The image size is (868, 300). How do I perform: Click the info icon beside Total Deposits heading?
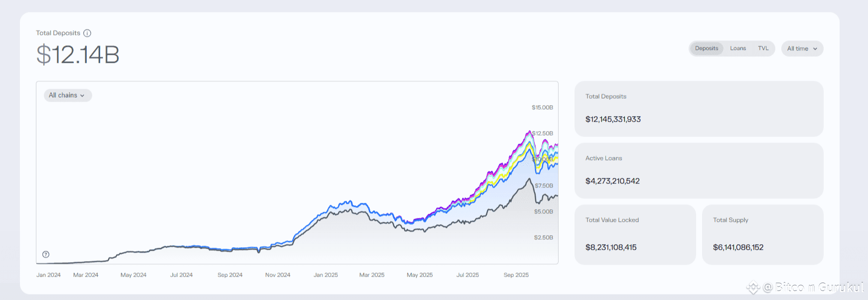click(x=87, y=33)
